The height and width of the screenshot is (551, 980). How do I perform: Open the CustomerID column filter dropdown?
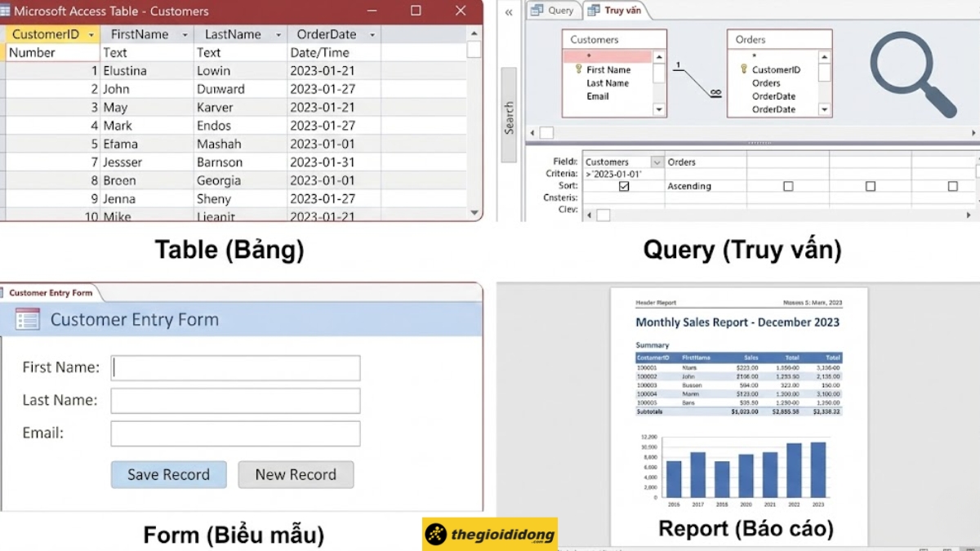click(92, 34)
